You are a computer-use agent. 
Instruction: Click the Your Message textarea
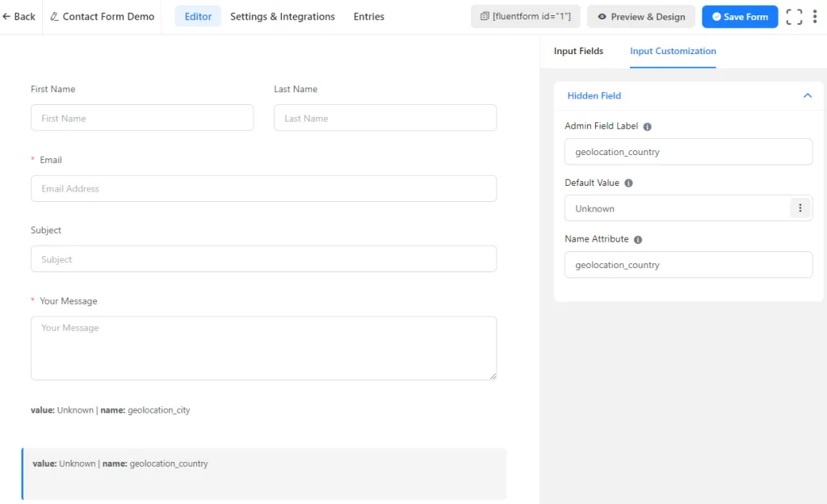click(263, 347)
